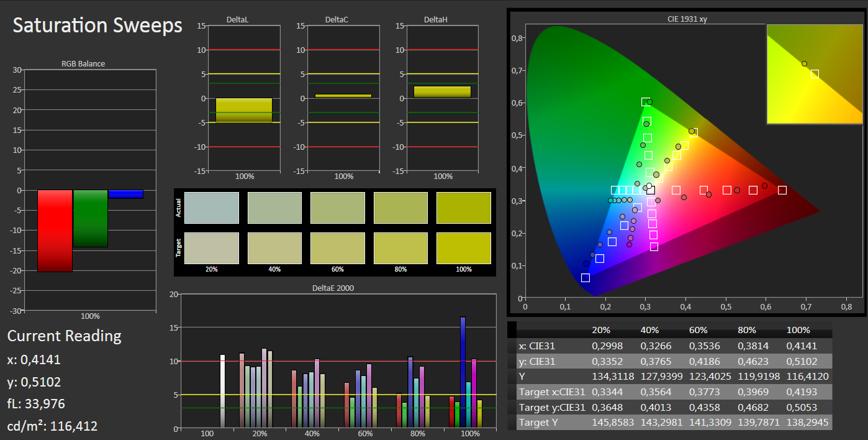Click the RGB Balance chart title
Image resolution: width=868 pixels, height=440 pixels.
(x=83, y=63)
